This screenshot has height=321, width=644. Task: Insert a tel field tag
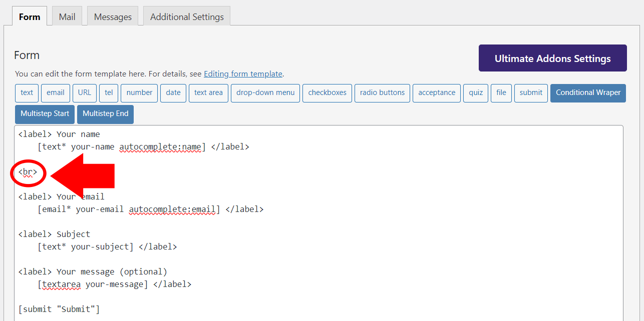coord(109,93)
